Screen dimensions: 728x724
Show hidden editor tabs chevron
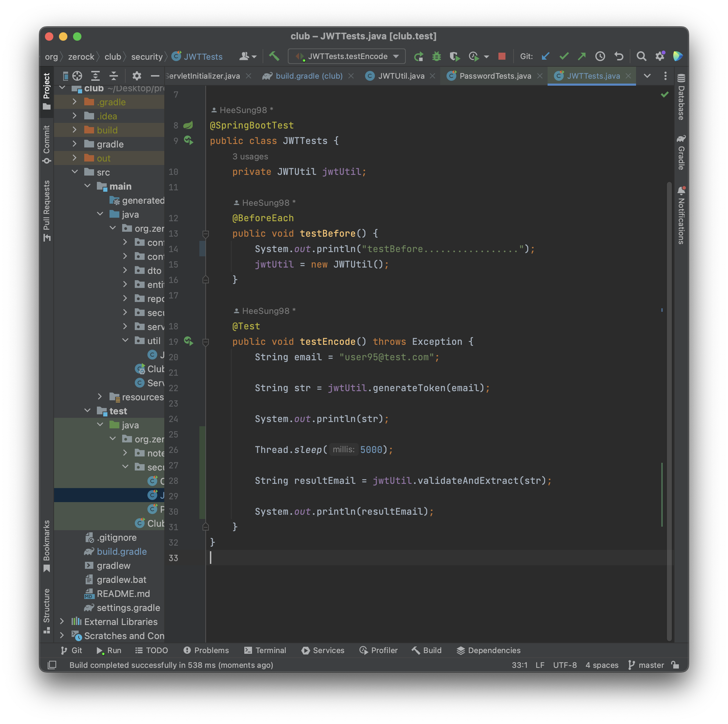647,76
